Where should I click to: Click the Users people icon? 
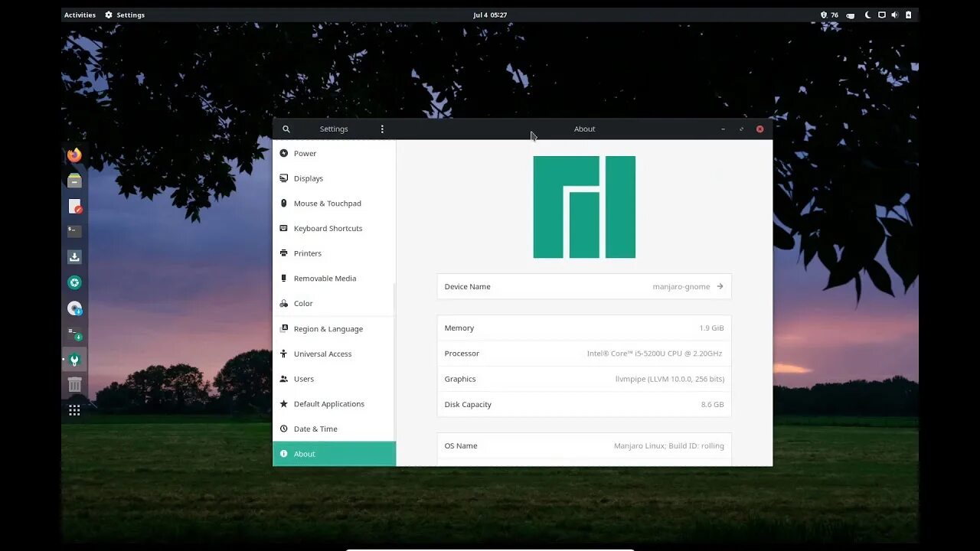tap(284, 379)
